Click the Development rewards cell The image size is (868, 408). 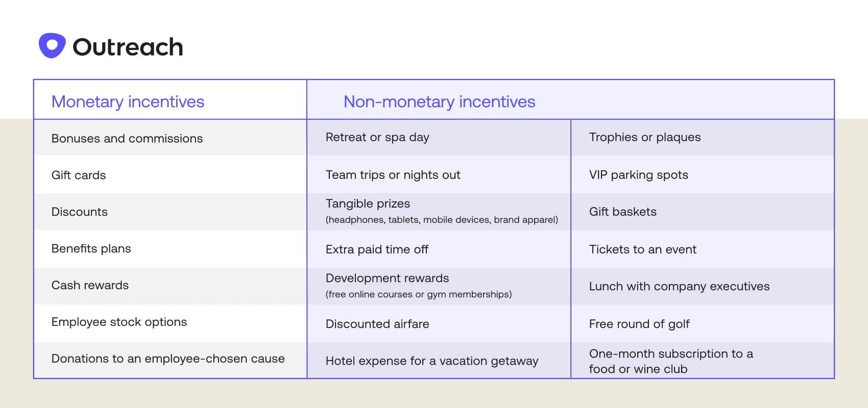point(387,278)
